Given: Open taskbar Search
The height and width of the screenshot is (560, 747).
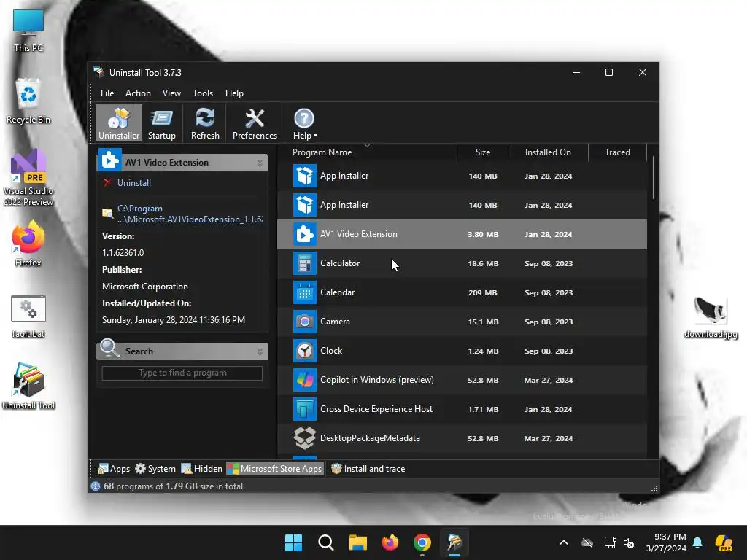Looking at the screenshot, I should [x=326, y=542].
